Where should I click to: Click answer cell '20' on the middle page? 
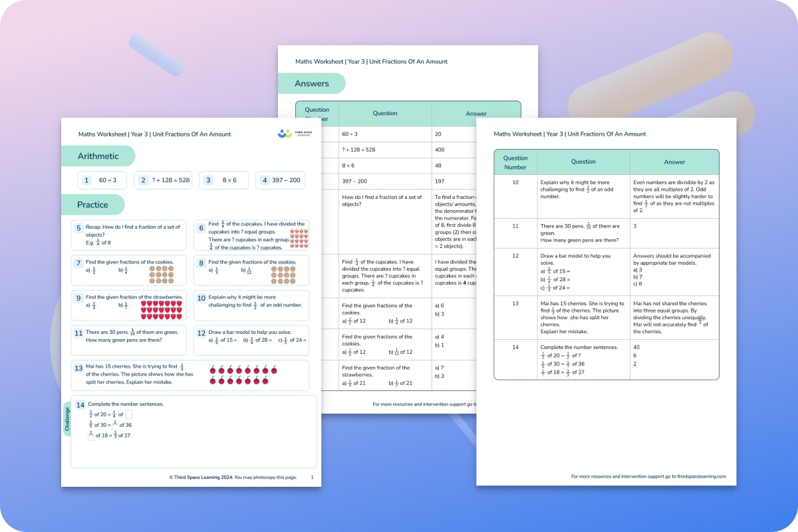pos(439,134)
